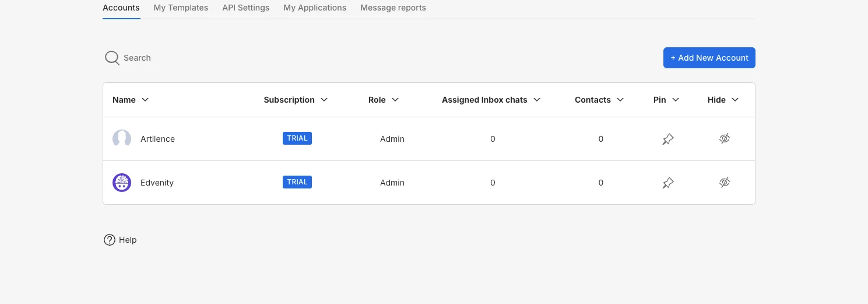868x304 pixels.
Task: Open the Role column sort chevron
Action: [x=395, y=100]
